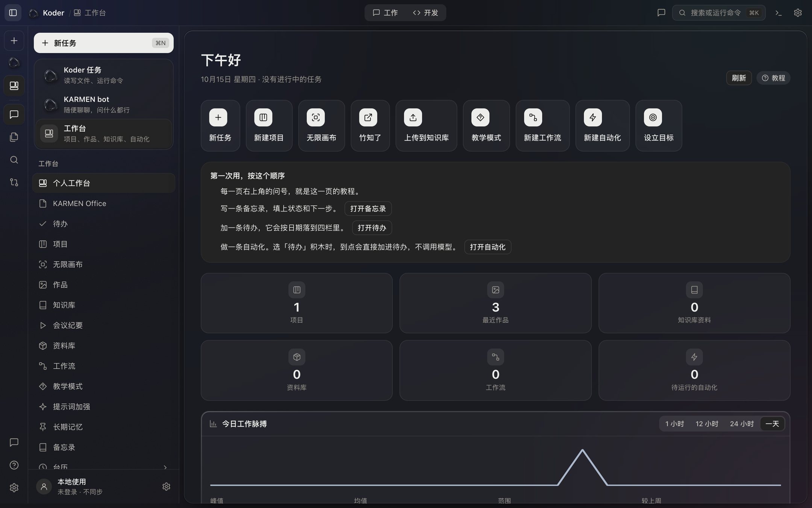This screenshot has width=812, height=508.
Task: Open 作品 in the sidebar
Action: point(103,285)
